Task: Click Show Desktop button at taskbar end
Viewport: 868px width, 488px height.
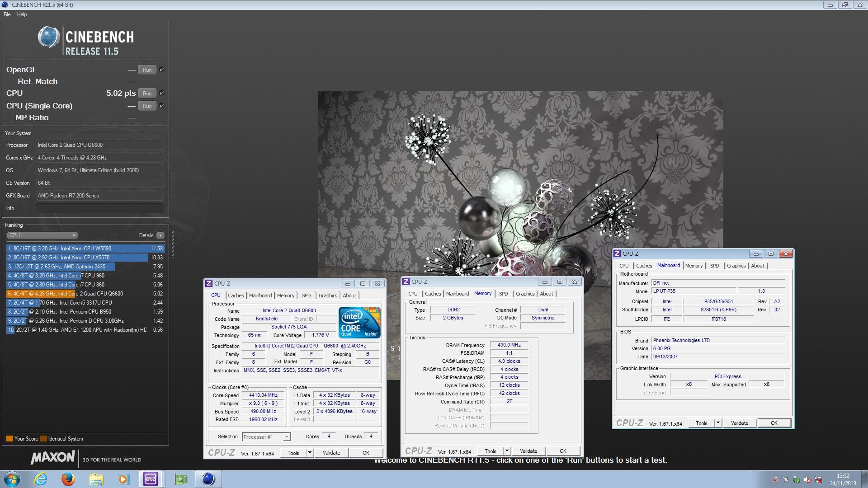Action: pos(864,479)
